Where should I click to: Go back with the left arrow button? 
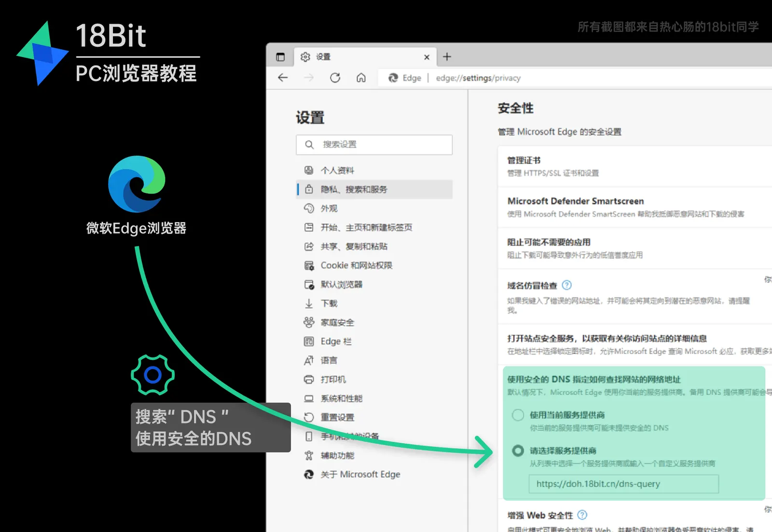click(x=283, y=78)
